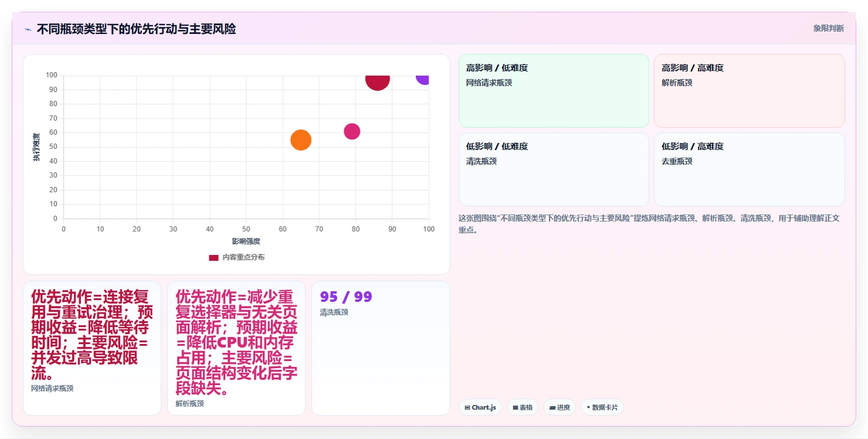The height and width of the screenshot is (439, 868).
Task: Click 清洗瓶颈 label under 95 / 99
Action: click(334, 312)
